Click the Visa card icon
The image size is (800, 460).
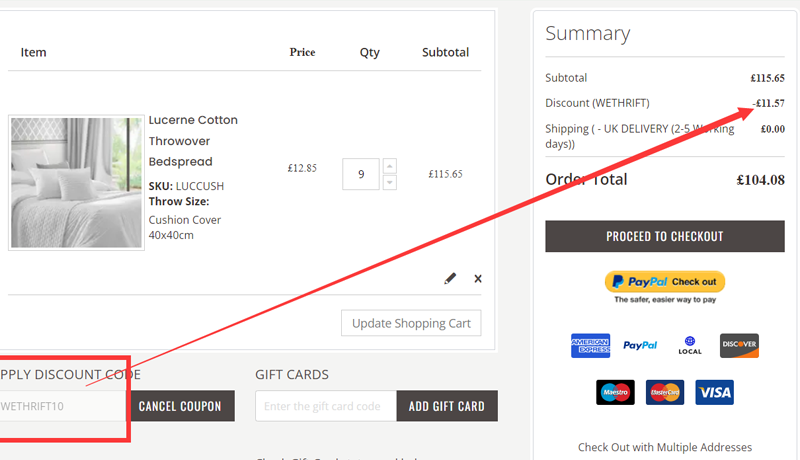pos(715,392)
